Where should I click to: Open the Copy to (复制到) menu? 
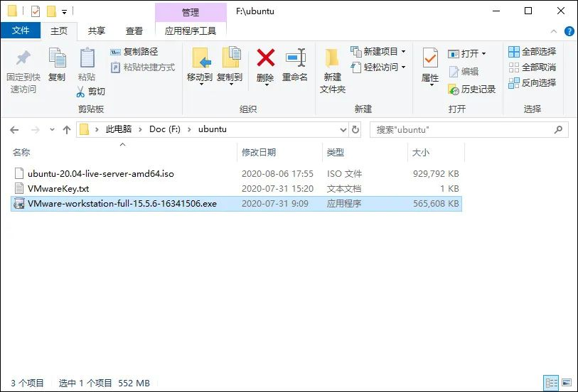coord(230,66)
